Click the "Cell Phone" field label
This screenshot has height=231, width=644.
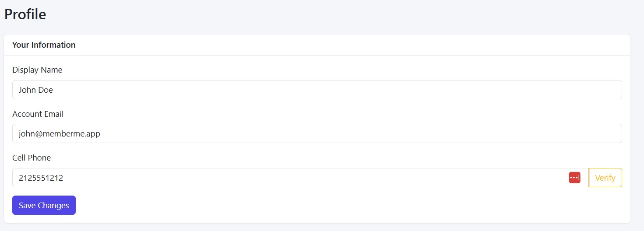pyautogui.click(x=32, y=158)
